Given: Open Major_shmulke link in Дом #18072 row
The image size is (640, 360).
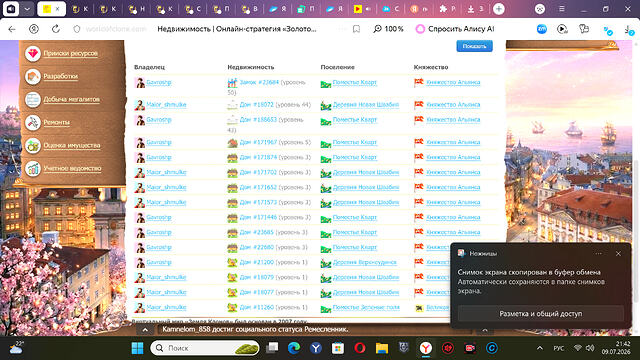Looking at the screenshot, I should (x=166, y=105).
